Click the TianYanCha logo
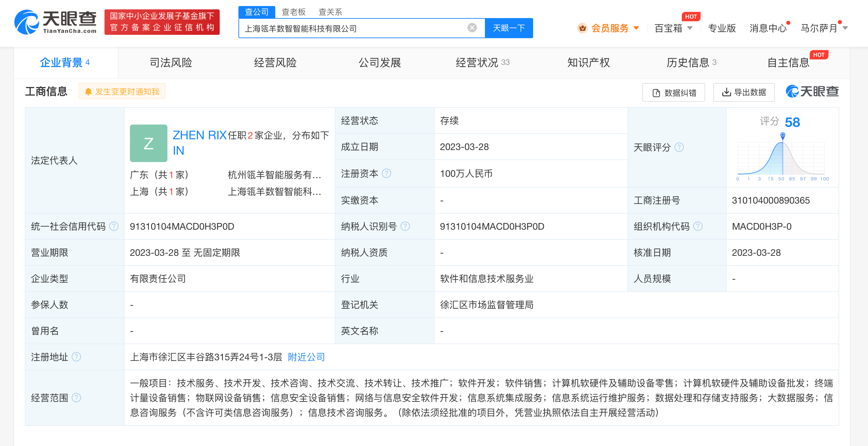The width and height of the screenshot is (868, 446). pos(55,22)
